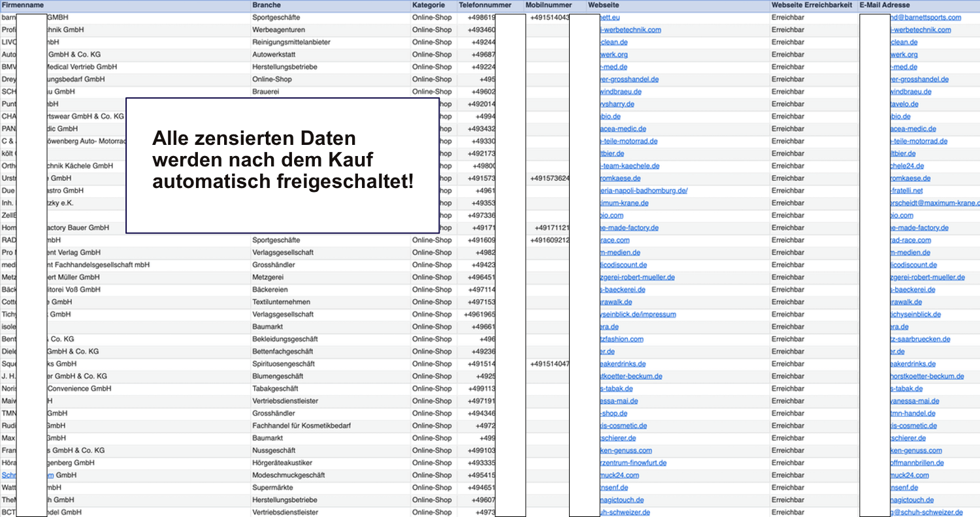Select the mobile number +49171121 cell
Screen dimensions: 980x517
(552, 228)
